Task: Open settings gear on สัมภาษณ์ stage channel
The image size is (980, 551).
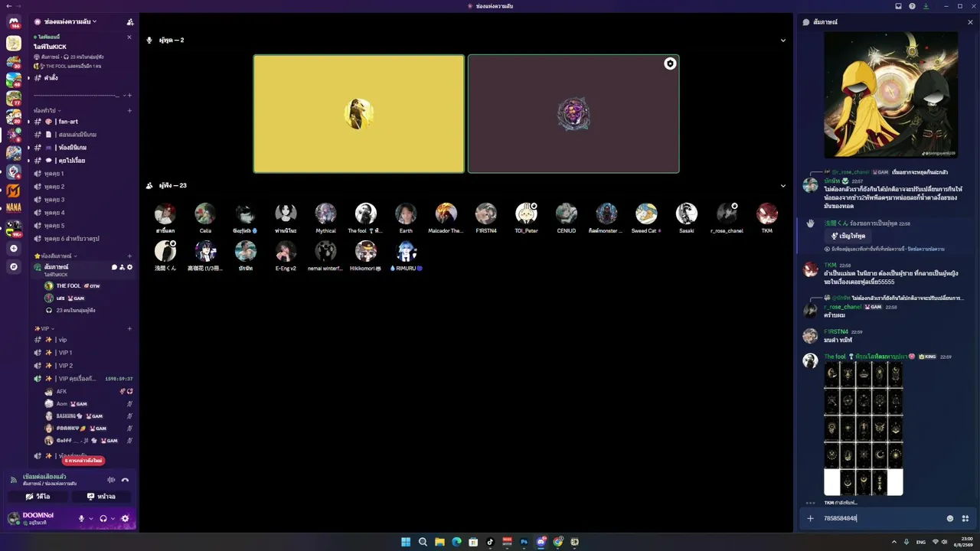Action: click(x=129, y=267)
